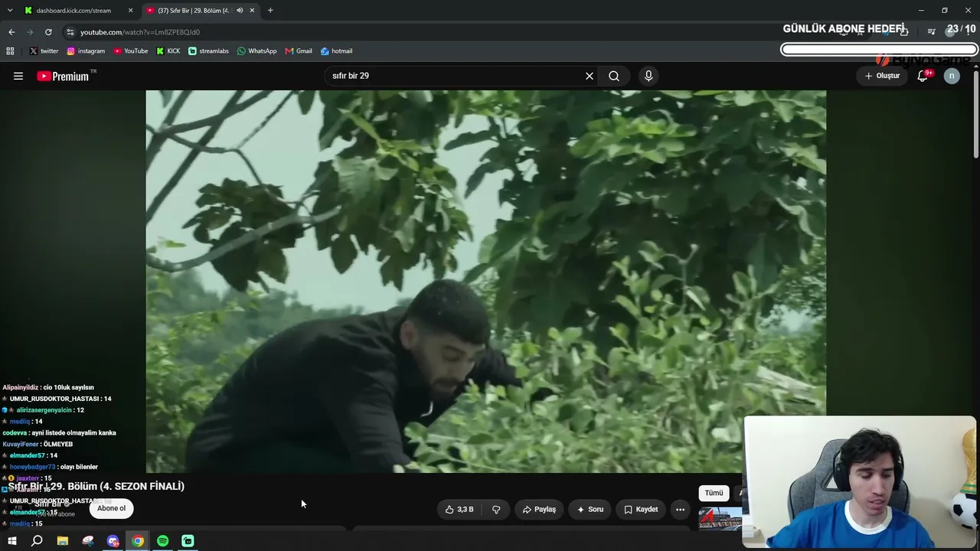Dislike the video
The image size is (980, 551).
click(x=496, y=509)
